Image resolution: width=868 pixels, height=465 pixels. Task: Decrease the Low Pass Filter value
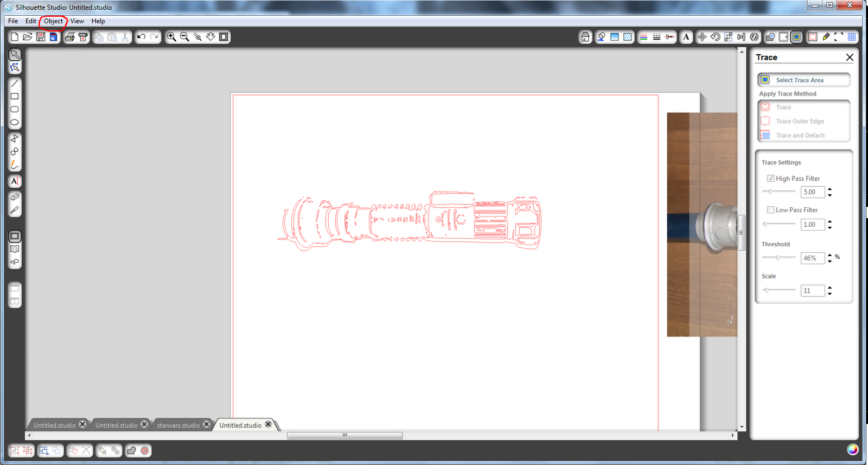coord(829,227)
